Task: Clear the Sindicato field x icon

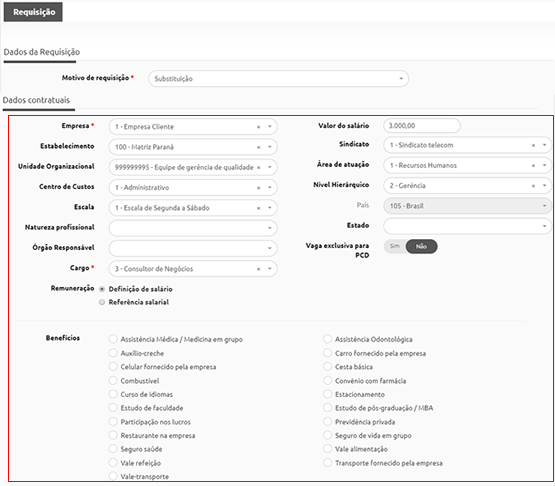Action: click(533, 145)
